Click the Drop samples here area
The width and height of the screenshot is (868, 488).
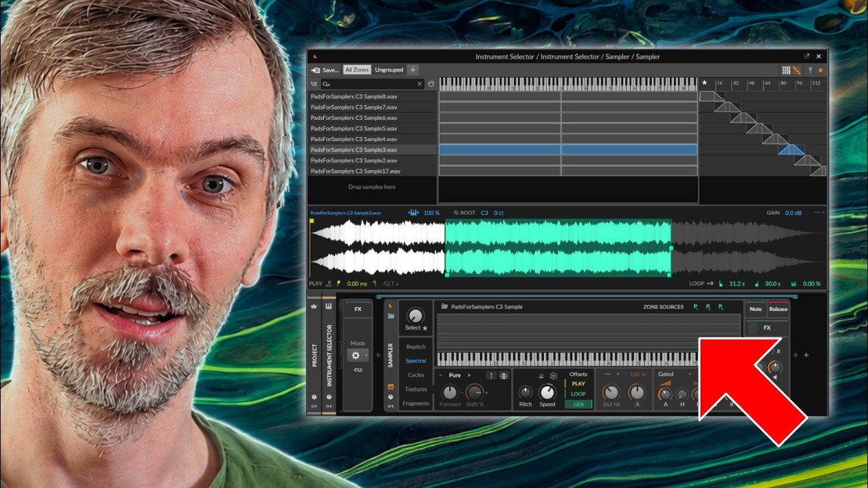point(372,187)
